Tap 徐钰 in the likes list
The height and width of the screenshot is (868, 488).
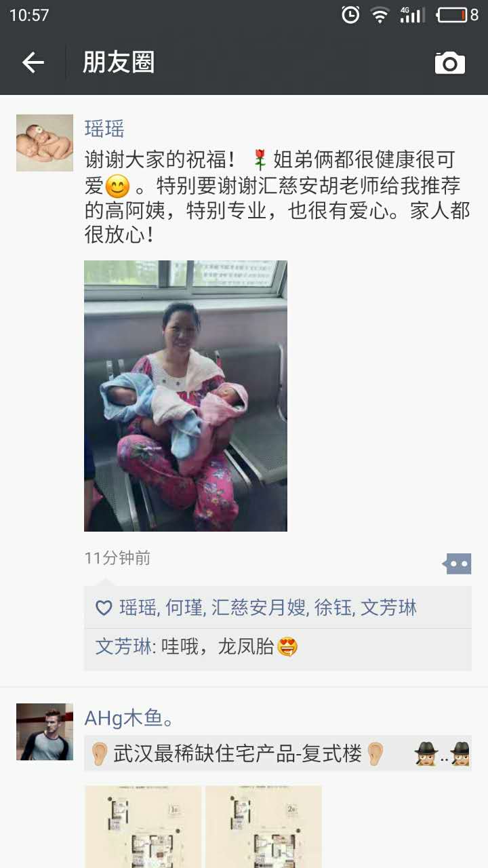coord(333,608)
